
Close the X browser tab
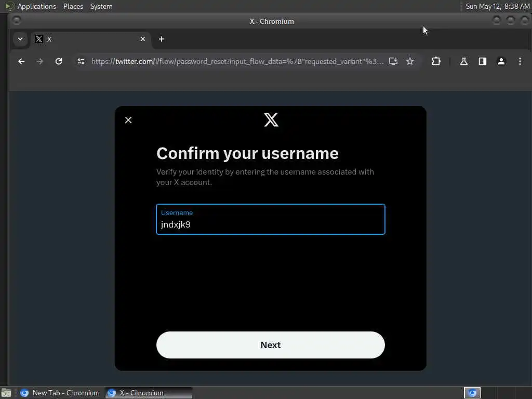143,39
